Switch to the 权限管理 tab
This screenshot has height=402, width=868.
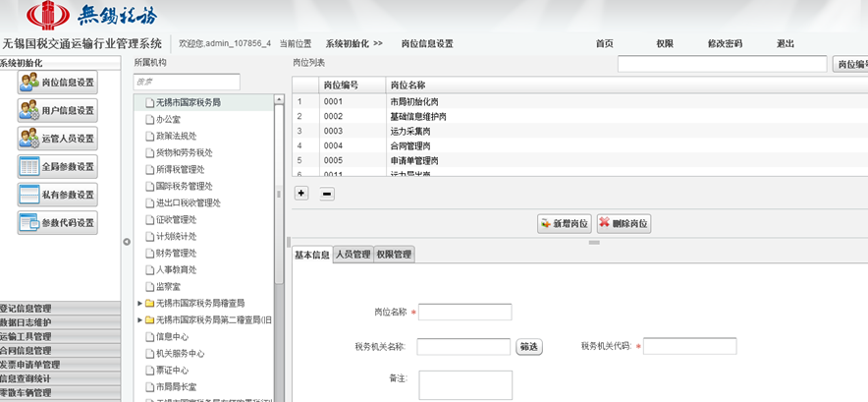point(395,255)
